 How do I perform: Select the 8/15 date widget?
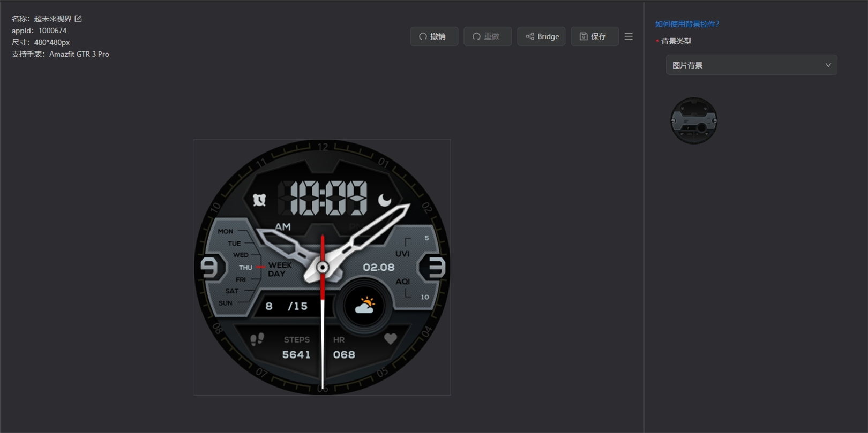click(x=287, y=306)
